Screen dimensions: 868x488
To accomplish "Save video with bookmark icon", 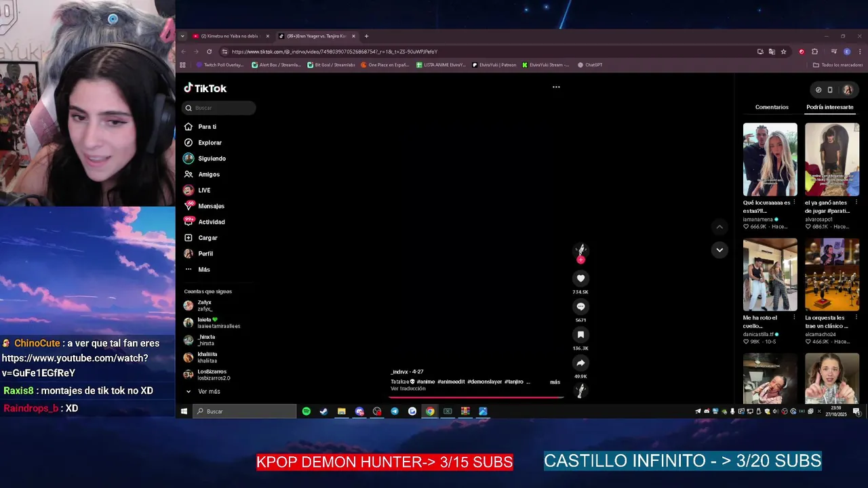I will click(580, 335).
